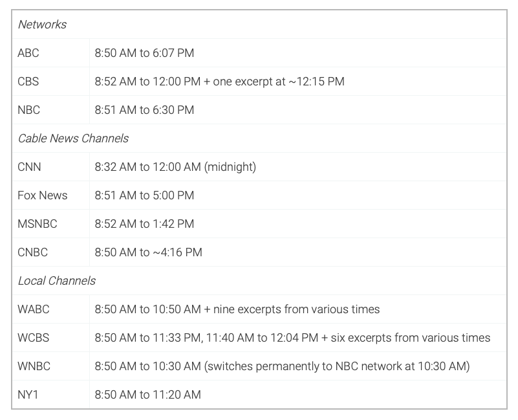Select '8:50 AM to ~4:16 PM' time range
Screen dimensions: 518x420
[x=148, y=252]
